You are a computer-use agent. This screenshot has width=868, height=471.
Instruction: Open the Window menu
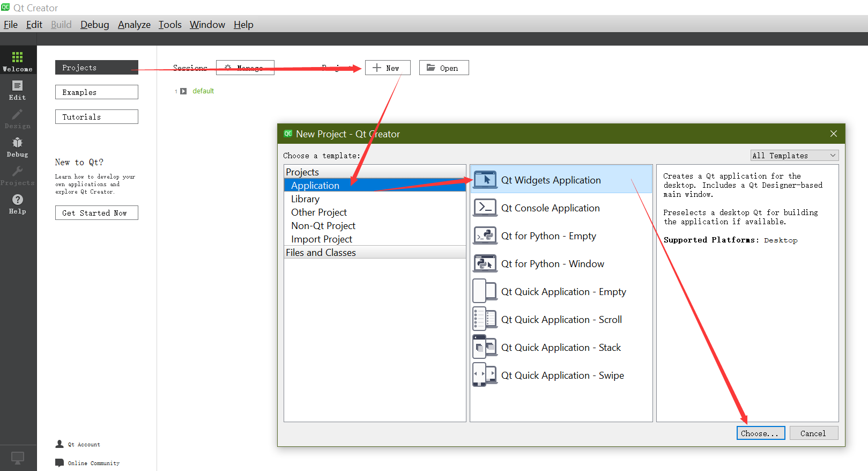[x=207, y=25]
